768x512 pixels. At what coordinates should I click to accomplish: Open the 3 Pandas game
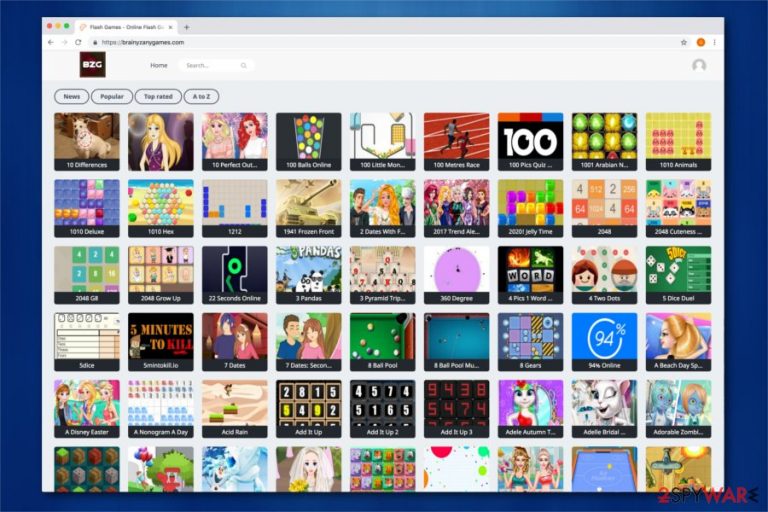pyautogui.click(x=309, y=275)
